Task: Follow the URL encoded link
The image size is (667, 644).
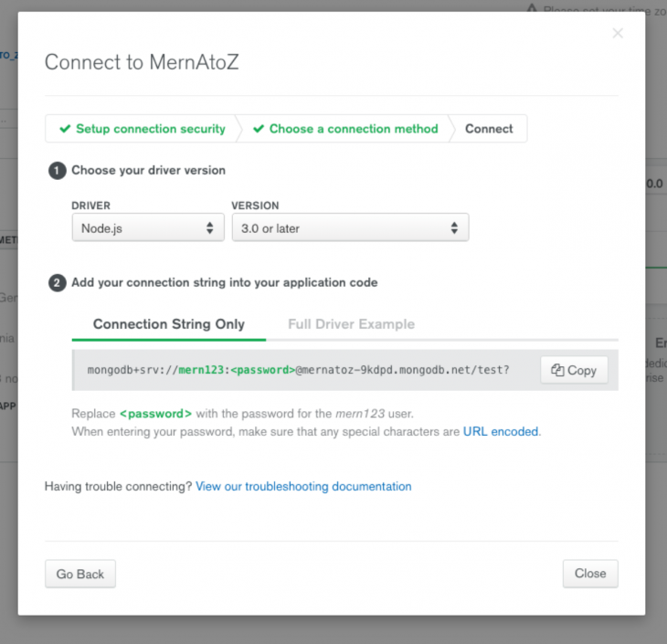Action: [x=501, y=431]
